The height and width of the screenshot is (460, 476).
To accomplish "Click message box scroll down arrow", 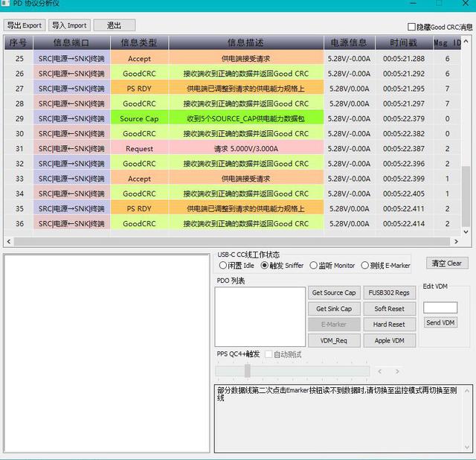I will pyautogui.click(x=467, y=447).
